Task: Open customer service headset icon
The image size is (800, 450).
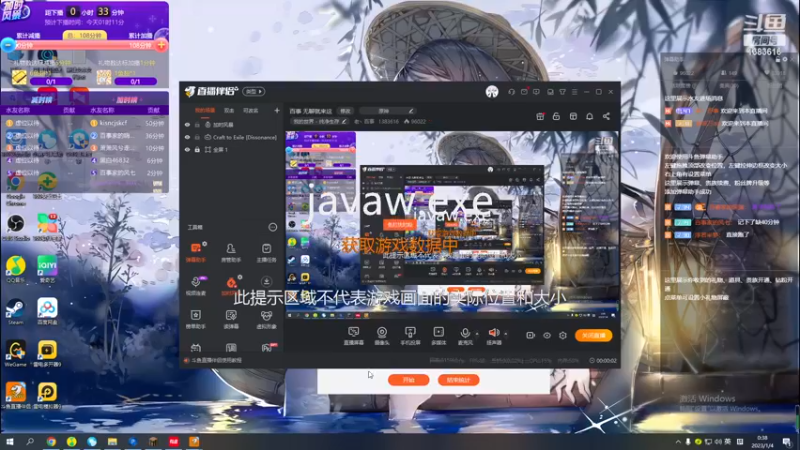Action: tap(511, 92)
